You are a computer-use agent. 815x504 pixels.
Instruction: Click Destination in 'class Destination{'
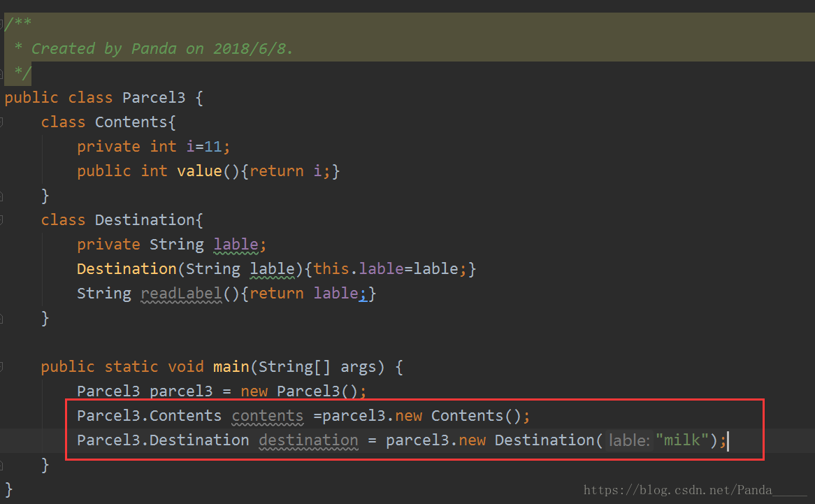145,219
